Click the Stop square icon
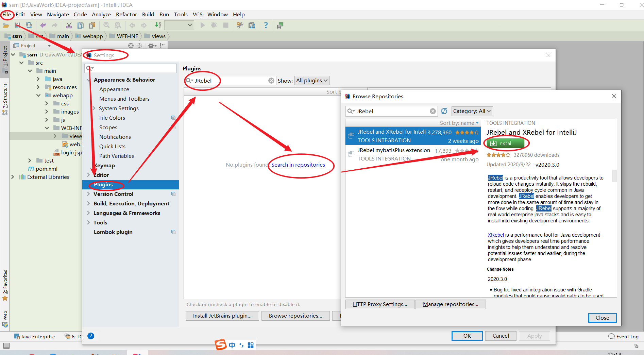This screenshot has height=355, width=644. pos(226,25)
